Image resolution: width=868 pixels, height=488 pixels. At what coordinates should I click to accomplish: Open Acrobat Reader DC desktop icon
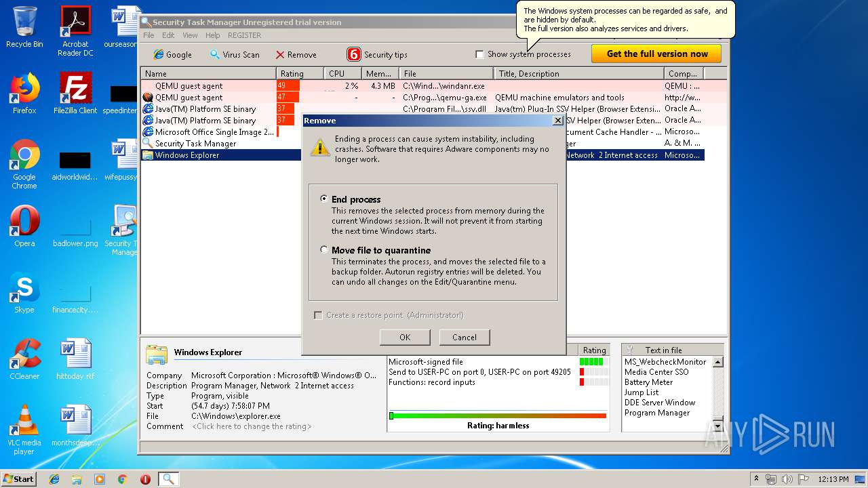pyautogui.click(x=75, y=31)
